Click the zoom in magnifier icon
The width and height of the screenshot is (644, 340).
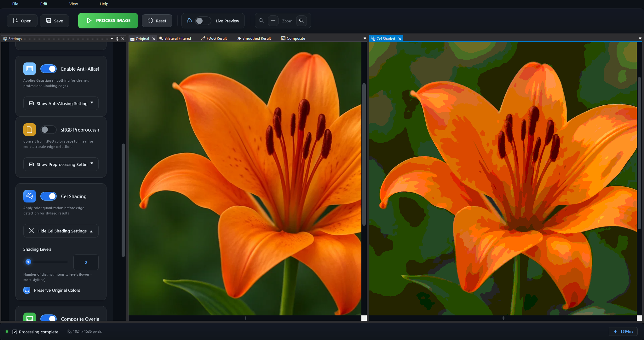pos(302,21)
